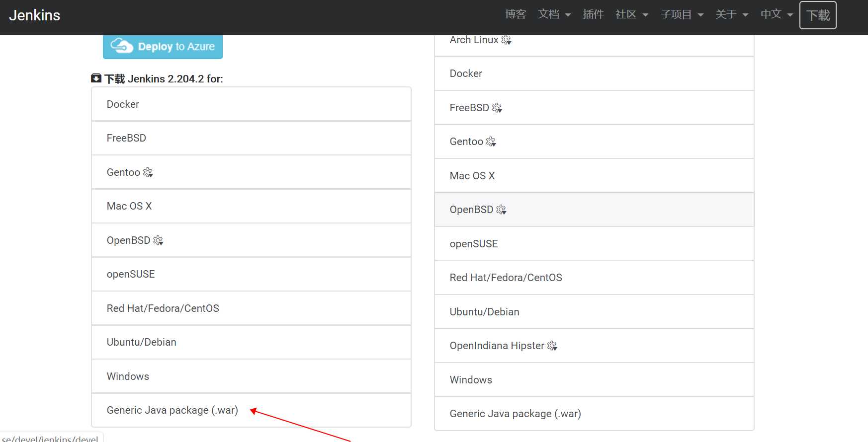The height and width of the screenshot is (442, 868).
Task: Download Generic Java package (.war) from right list
Action: click(594, 414)
